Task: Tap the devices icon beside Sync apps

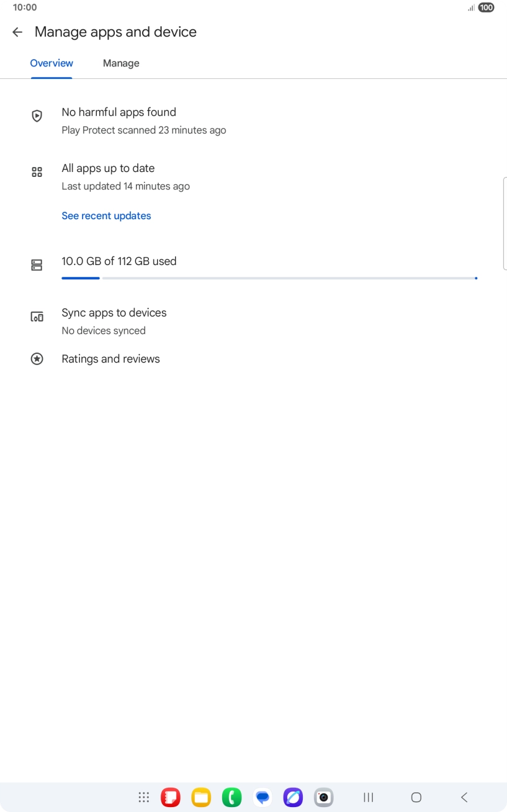Action: point(37,317)
